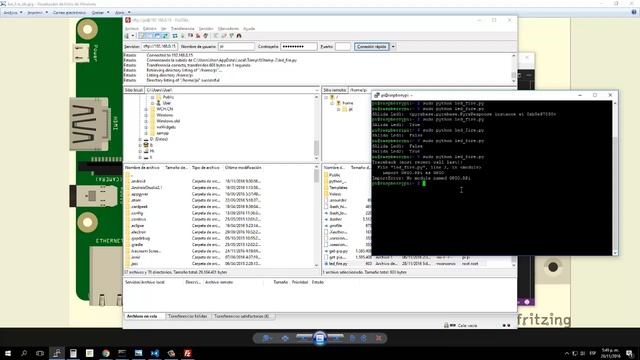Viewport: 640px width, 360px height.
Task: Expand the Public folder in local tree
Action: pos(152,97)
